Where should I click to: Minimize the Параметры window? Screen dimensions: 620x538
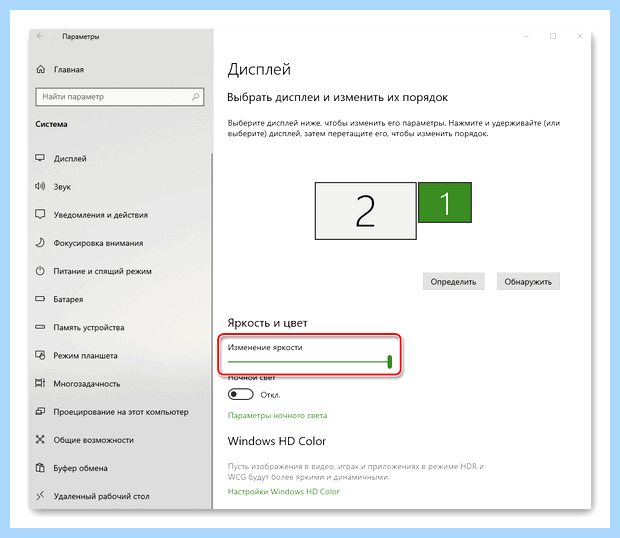526,36
